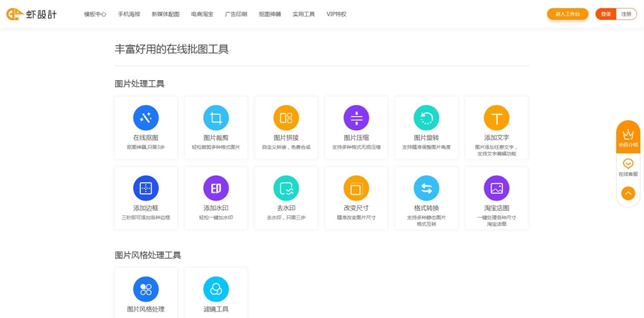This screenshot has width=644, height=318.
Task: Go to 抠图神器 navigation item
Action: pos(270,14)
